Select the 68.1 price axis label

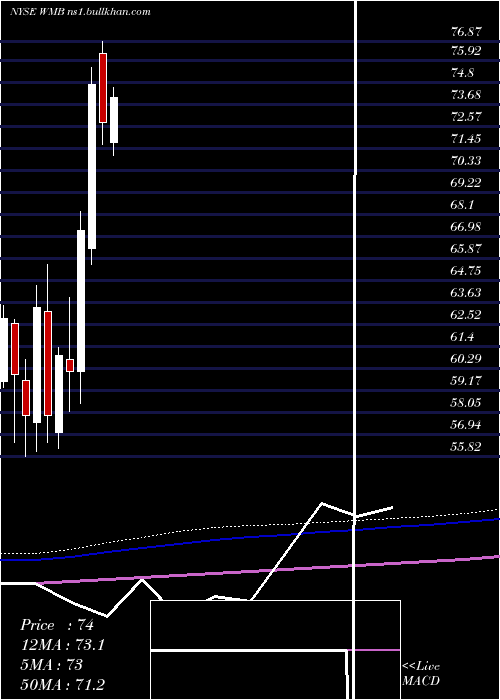[462, 204]
